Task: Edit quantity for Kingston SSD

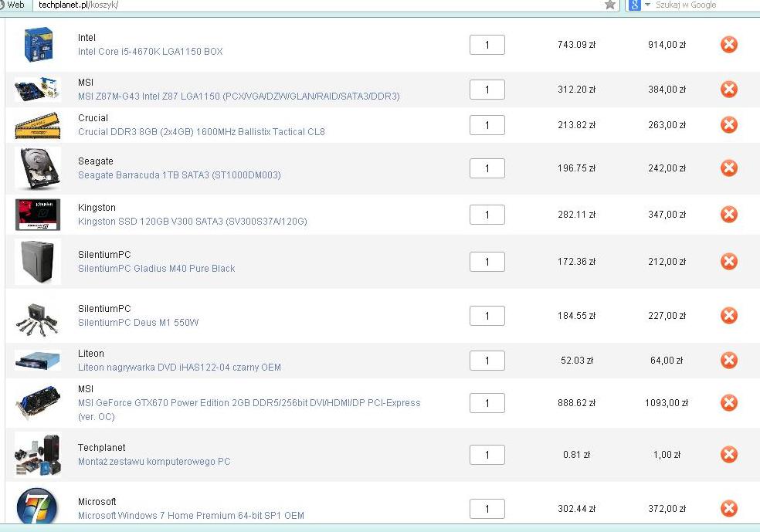Action: click(x=487, y=215)
